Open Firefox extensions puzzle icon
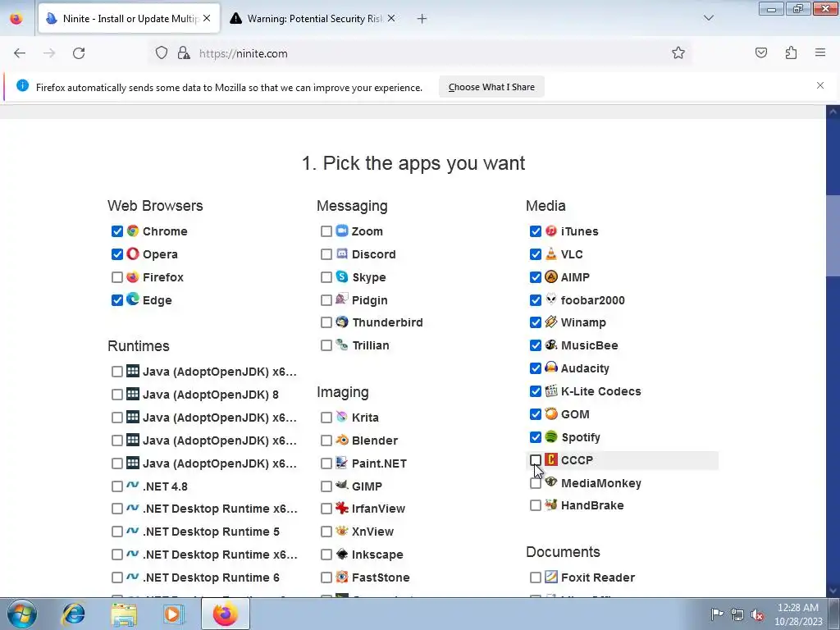This screenshot has height=630, width=840. point(791,52)
